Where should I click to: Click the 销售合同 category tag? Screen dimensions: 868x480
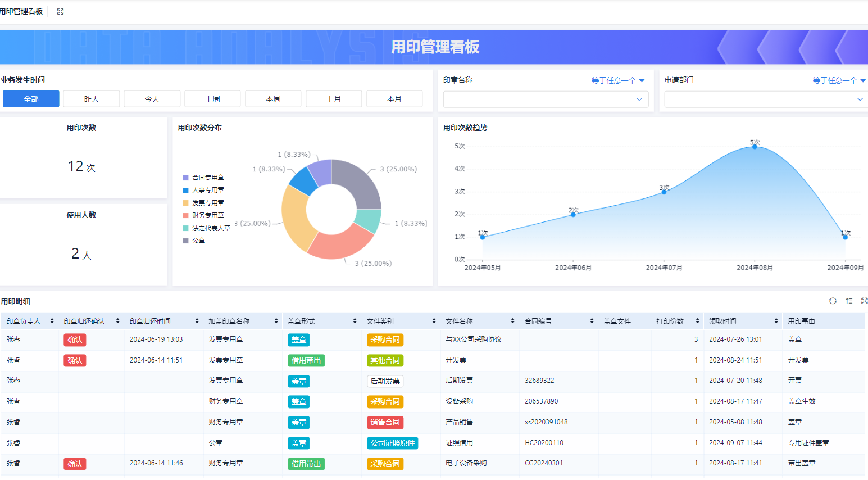click(x=385, y=422)
